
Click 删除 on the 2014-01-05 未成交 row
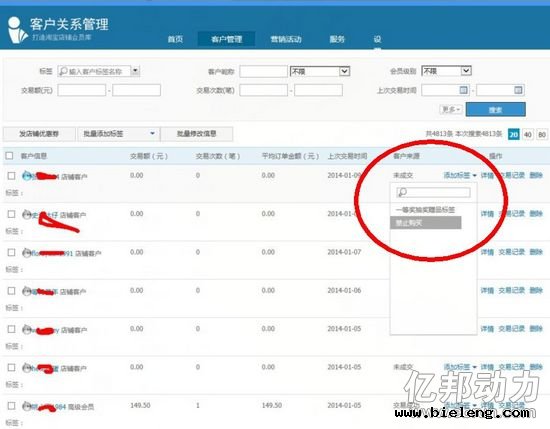[536, 367]
